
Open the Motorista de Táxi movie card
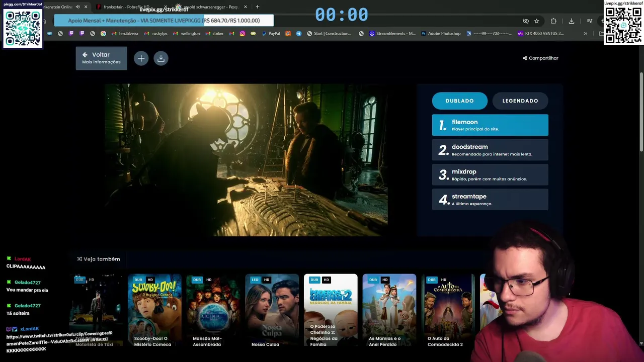pyautogui.click(x=96, y=310)
